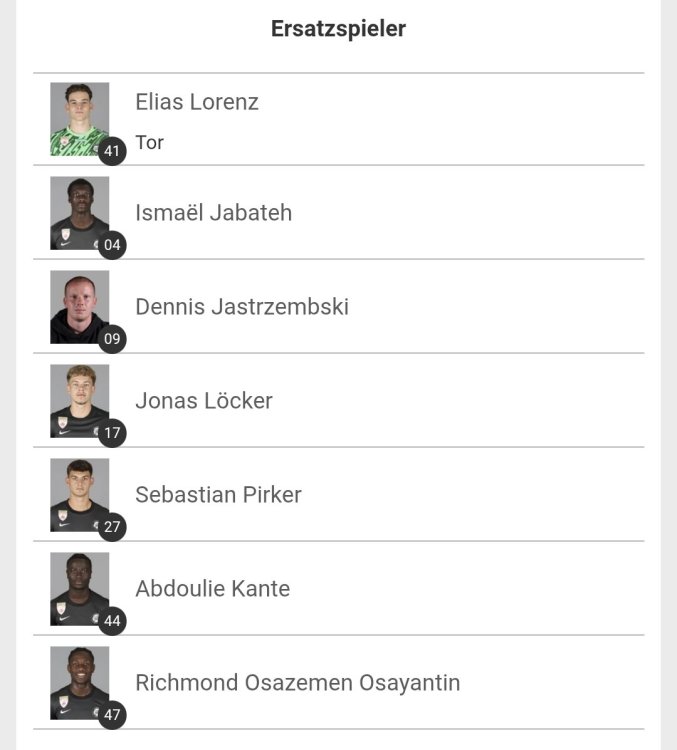This screenshot has width=677, height=750.
Task: Click Abdoulie Kante's player photo
Action: point(79,588)
